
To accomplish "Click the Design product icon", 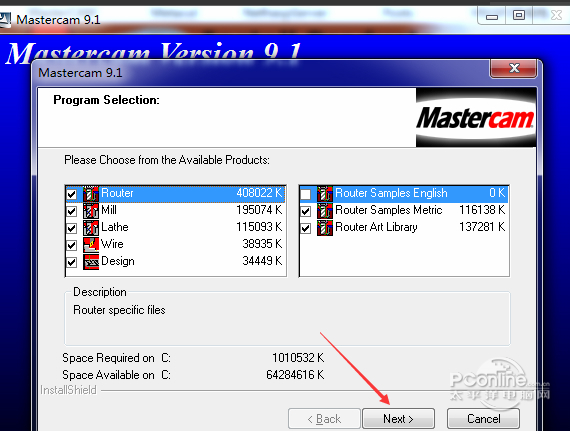I will click(91, 262).
